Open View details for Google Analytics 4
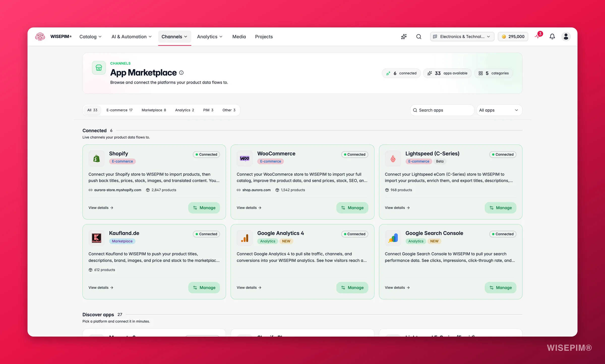Image resolution: width=605 pixels, height=364 pixels. pos(249,288)
